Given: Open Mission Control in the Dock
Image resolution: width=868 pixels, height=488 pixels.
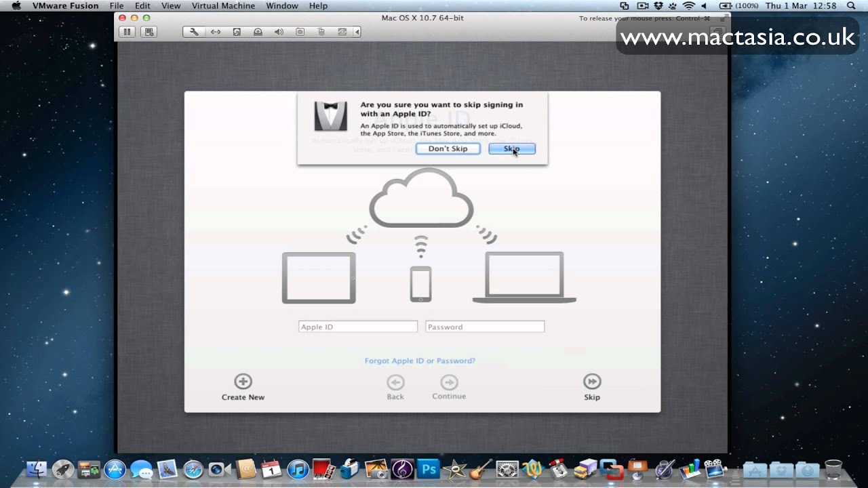Looking at the screenshot, I should pos(89,469).
